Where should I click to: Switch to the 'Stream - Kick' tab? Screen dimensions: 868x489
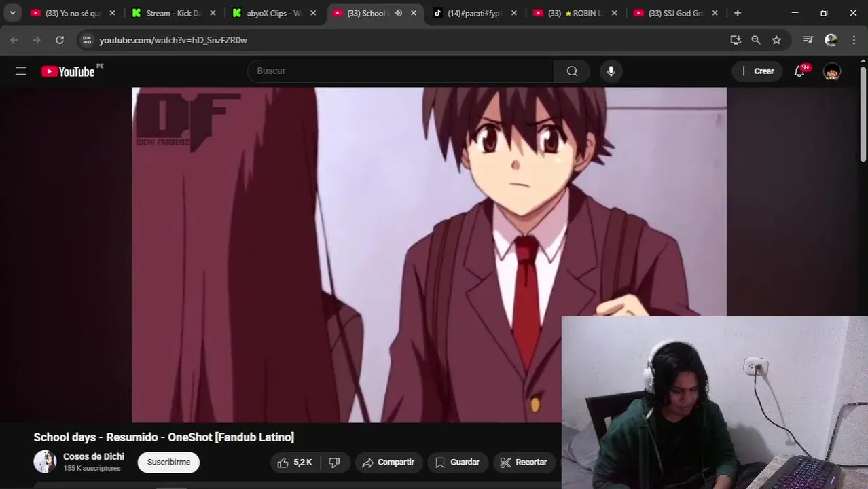[x=173, y=13]
